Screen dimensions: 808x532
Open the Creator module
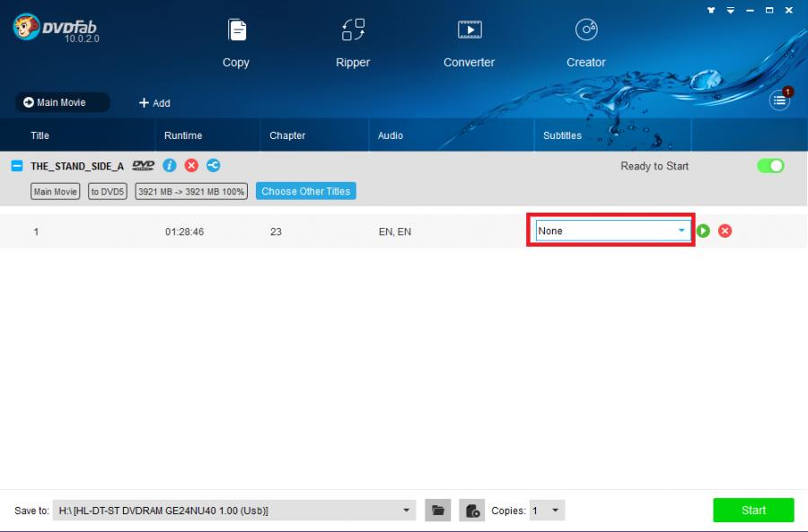pyautogui.click(x=585, y=42)
